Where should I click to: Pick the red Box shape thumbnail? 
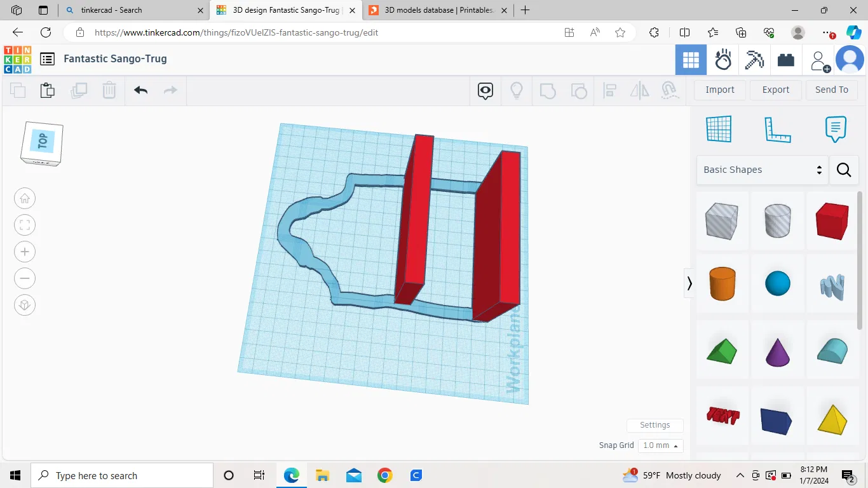click(832, 220)
